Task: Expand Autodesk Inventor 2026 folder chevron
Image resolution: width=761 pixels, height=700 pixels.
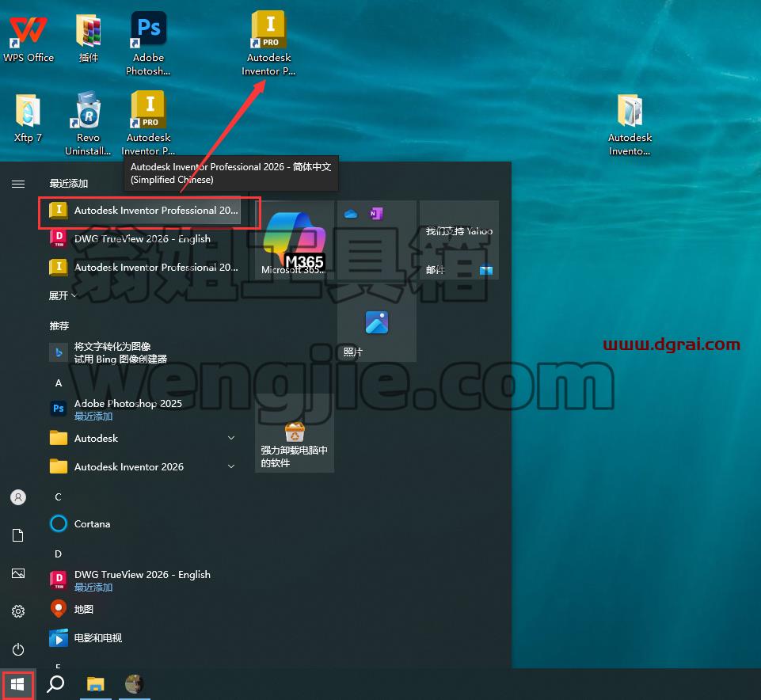Action: [231, 466]
